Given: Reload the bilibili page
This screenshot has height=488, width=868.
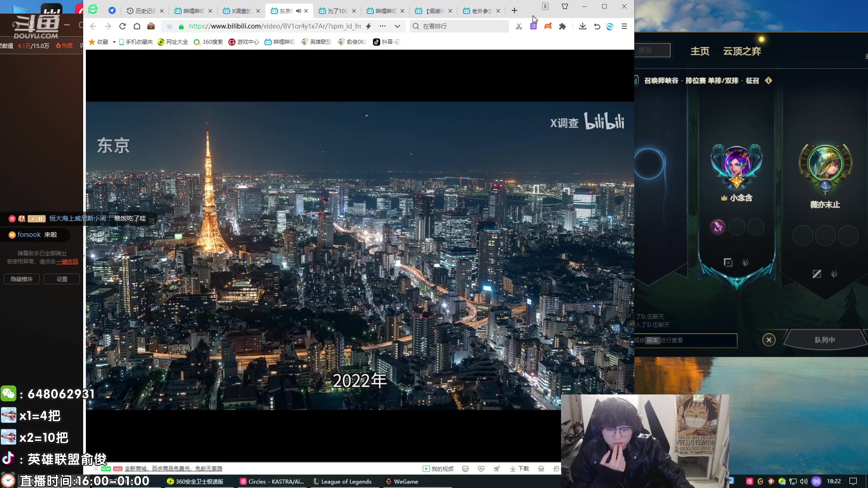Looking at the screenshot, I should [123, 26].
